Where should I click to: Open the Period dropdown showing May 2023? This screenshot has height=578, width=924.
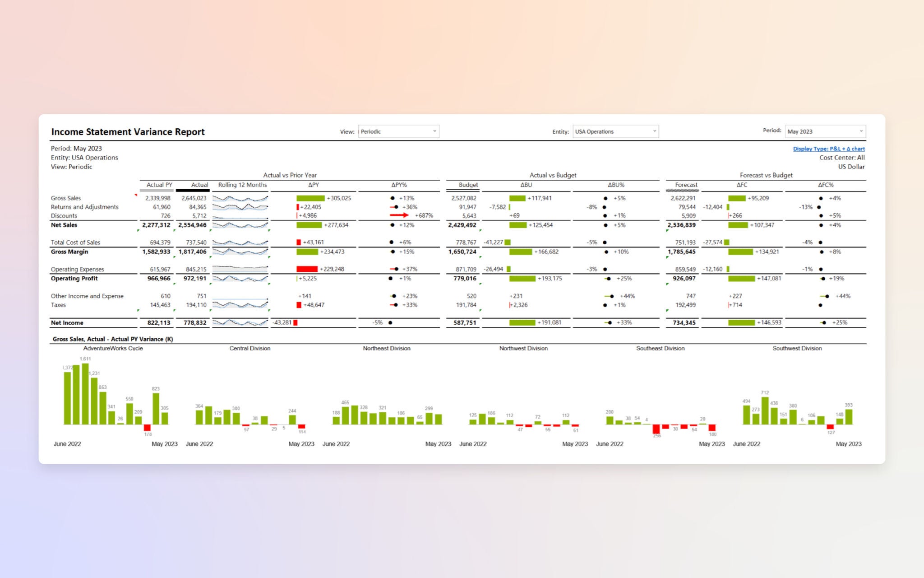[x=825, y=131]
